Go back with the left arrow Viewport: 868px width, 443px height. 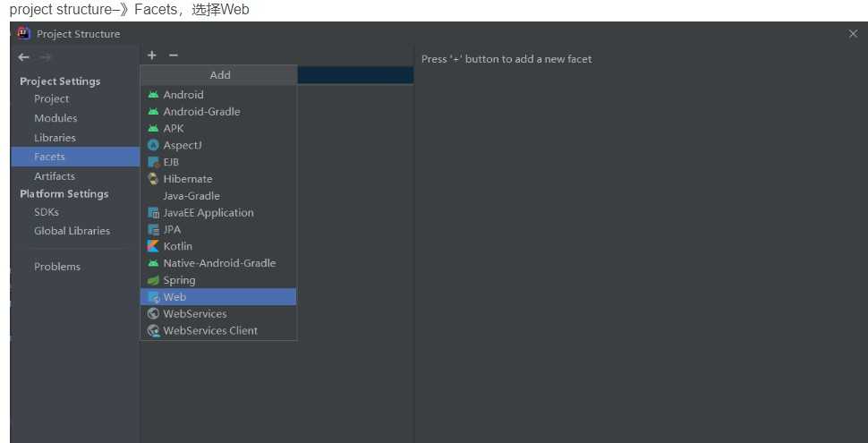(x=23, y=57)
